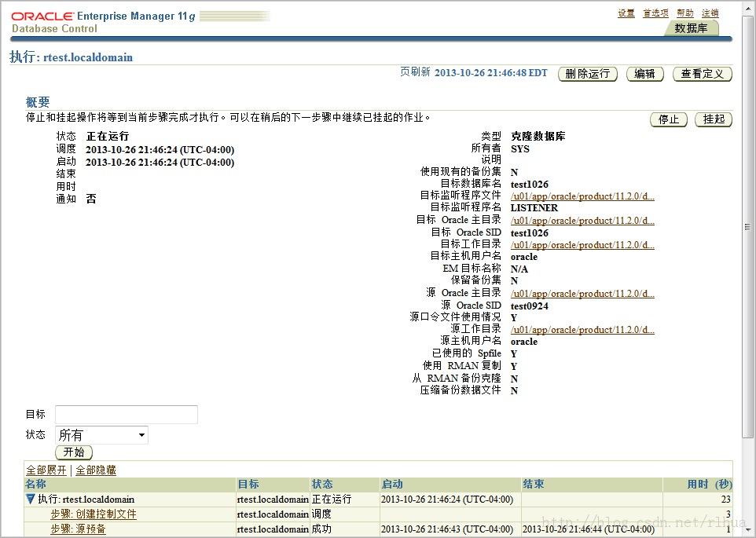Click the 编辑 button
756x538 pixels.
pyautogui.click(x=645, y=74)
